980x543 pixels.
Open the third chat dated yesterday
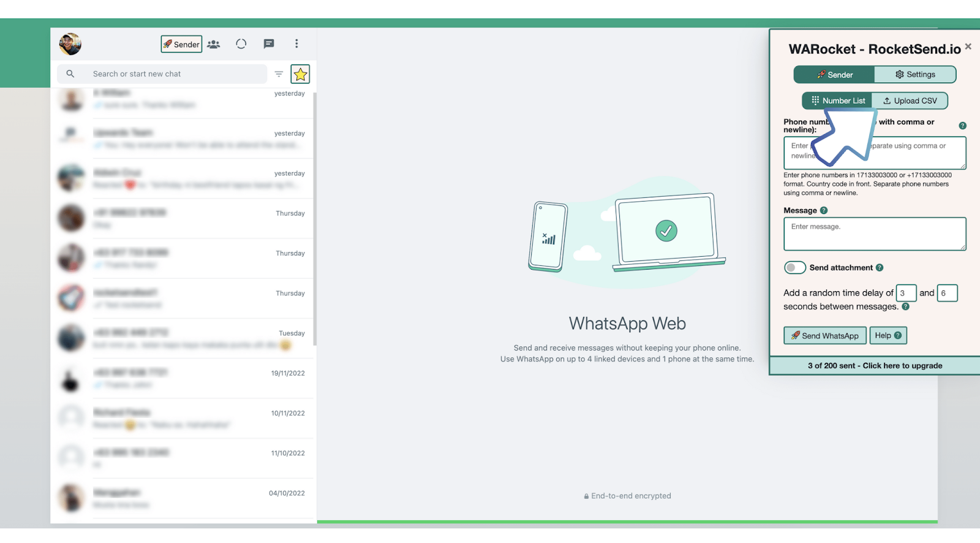pos(183,178)
